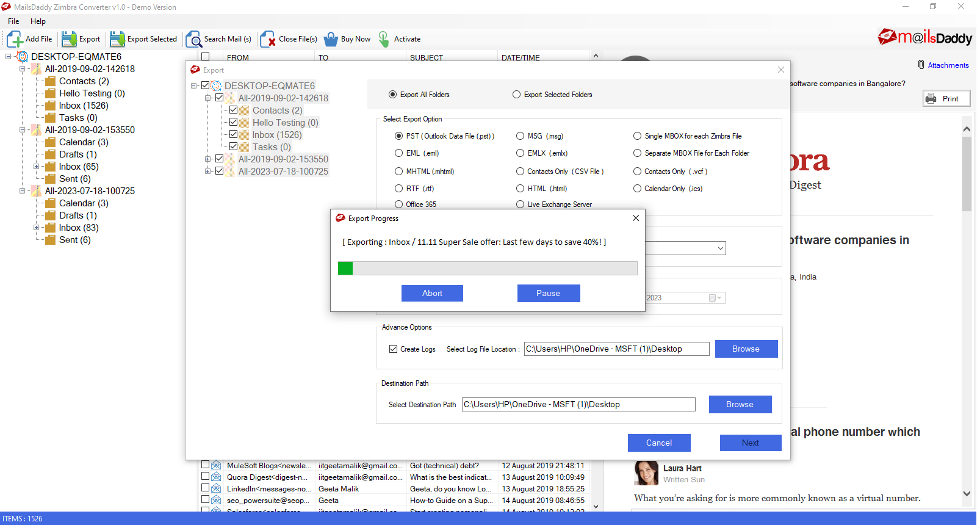Screen dimensions: 980x525
Task: Collapse All-2019-09-02-142618 in main tree
Action: tap(23, 69)
